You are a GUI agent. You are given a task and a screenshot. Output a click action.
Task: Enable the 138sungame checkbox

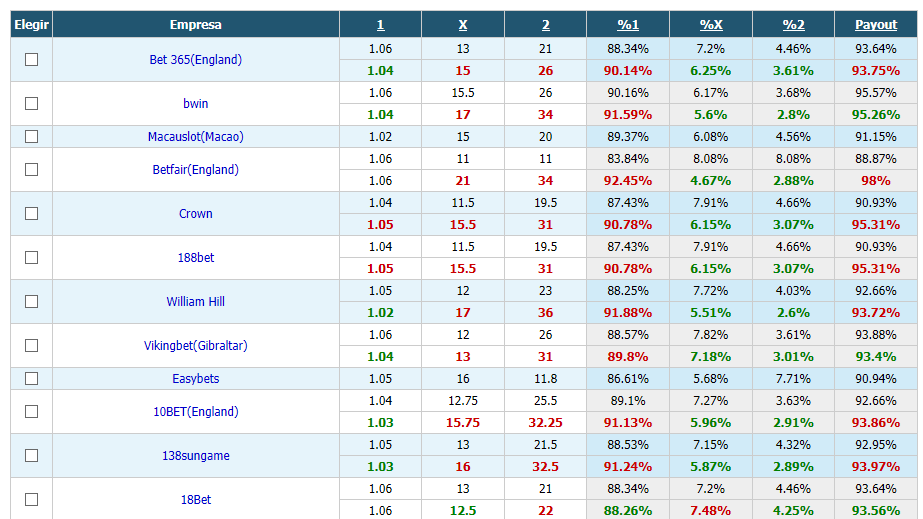(x=32, y=455)
